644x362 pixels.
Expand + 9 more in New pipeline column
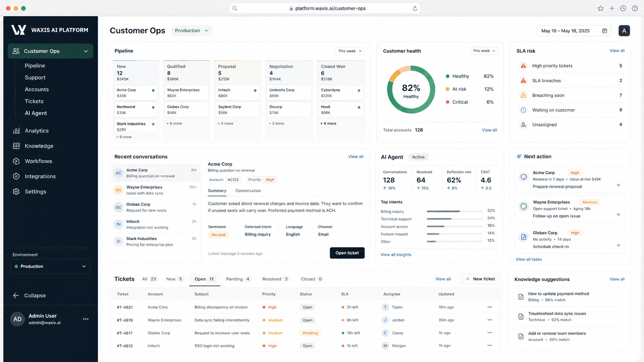(124, 137)
